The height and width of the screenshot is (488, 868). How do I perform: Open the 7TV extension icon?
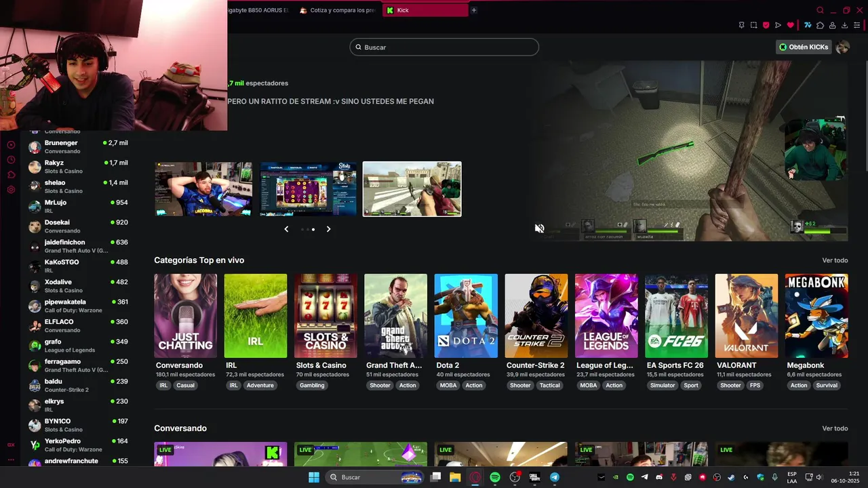tap(808, 25)
